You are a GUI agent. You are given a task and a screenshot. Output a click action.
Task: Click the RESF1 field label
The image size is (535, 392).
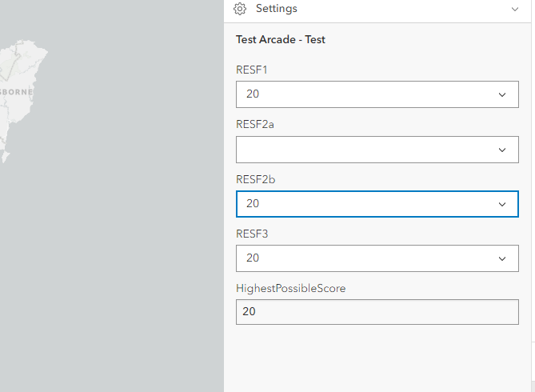[252, 70]
